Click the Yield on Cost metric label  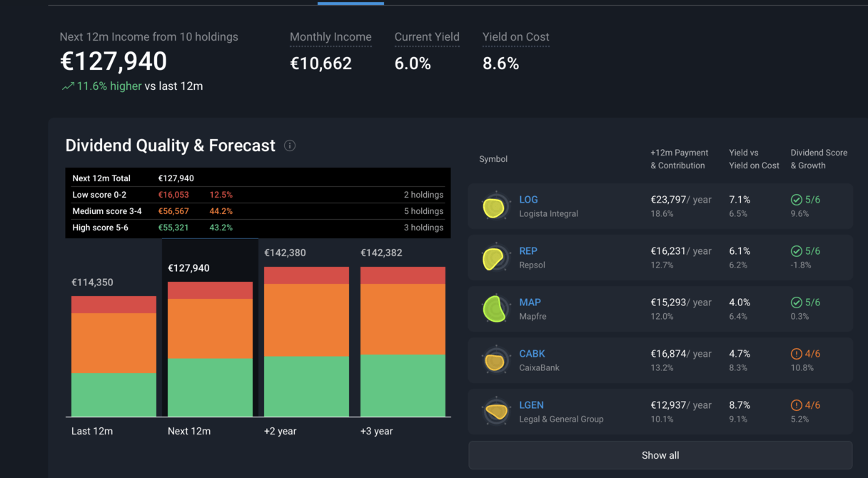pos(515,37)
